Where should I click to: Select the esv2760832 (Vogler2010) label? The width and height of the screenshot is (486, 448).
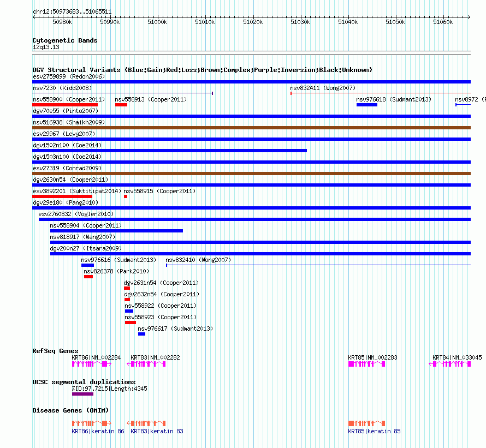pyautogui.click(x=76, y=214)
